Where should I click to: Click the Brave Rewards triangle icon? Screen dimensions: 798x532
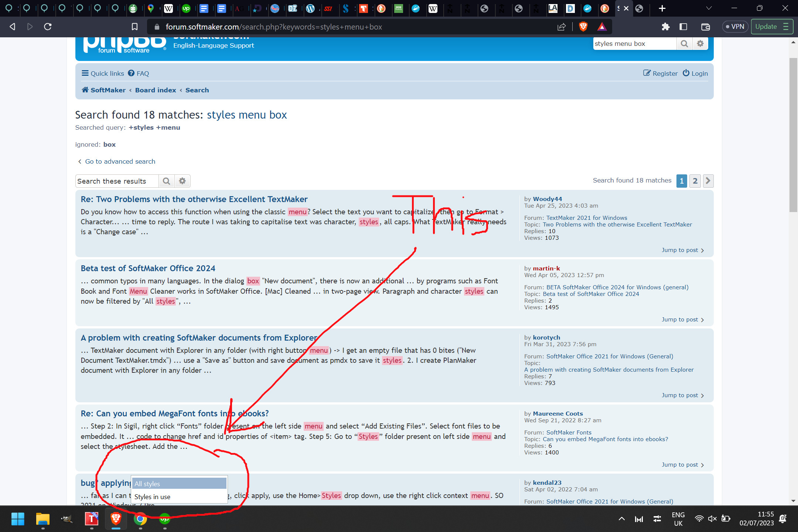(602, 27)
